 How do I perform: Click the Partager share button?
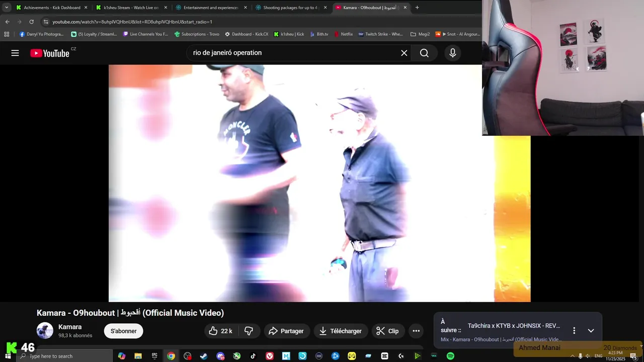click(286, 331)
